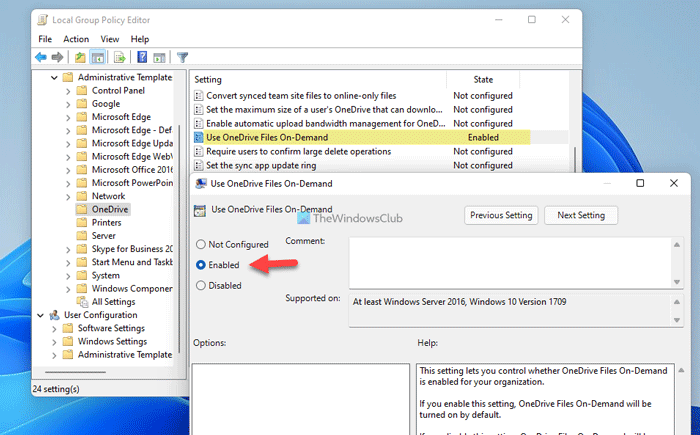Click the Supported on scroll down arrow
Viewport: 700px width, 435px height.
pos(677,320)
